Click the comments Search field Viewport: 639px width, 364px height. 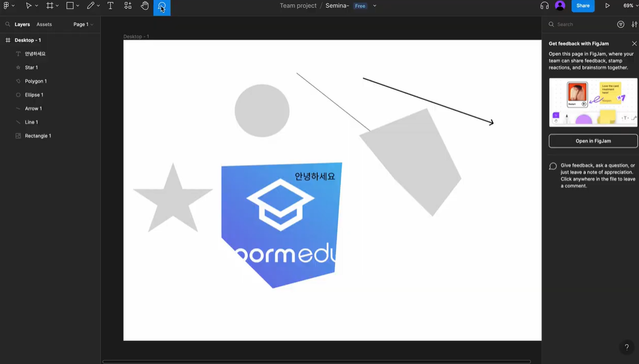pos(581,24)
